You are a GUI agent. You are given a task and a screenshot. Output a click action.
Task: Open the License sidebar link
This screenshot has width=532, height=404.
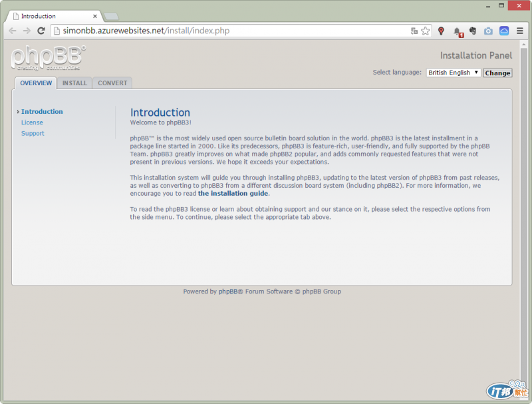32,122
